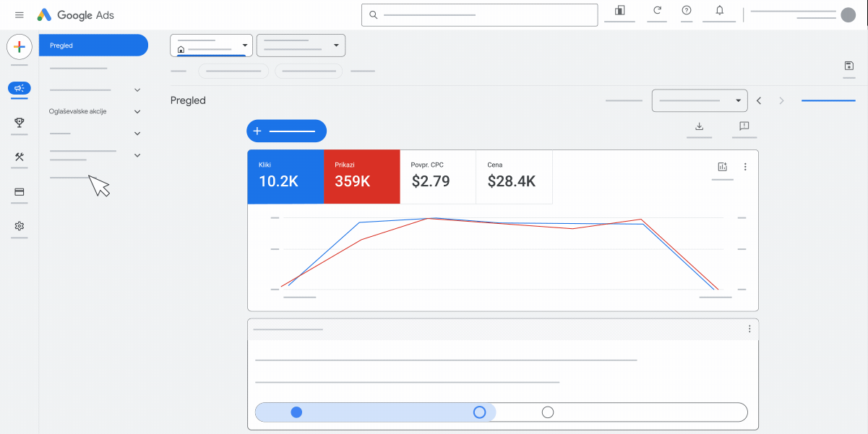The width and height of the screenshot is (868, 434).
Task: Toggle the Kliki 10.2K metric card
Action: (x=285, y=177)
